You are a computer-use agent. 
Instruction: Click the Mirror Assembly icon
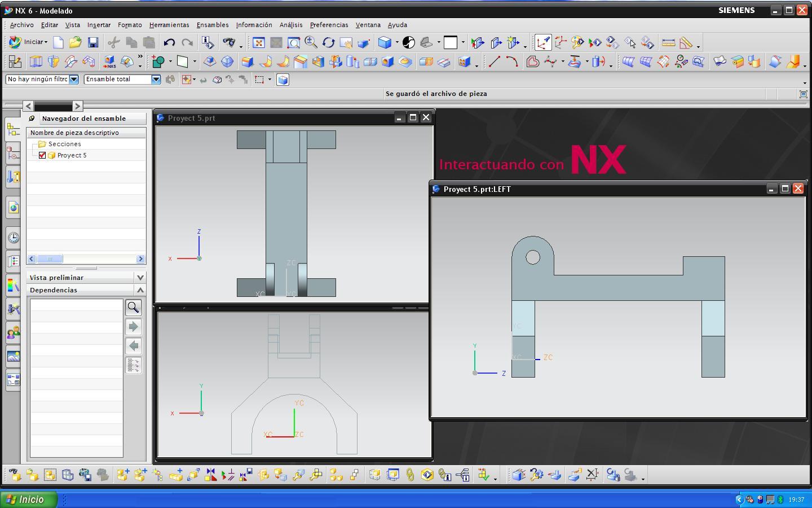click(210, 475)
